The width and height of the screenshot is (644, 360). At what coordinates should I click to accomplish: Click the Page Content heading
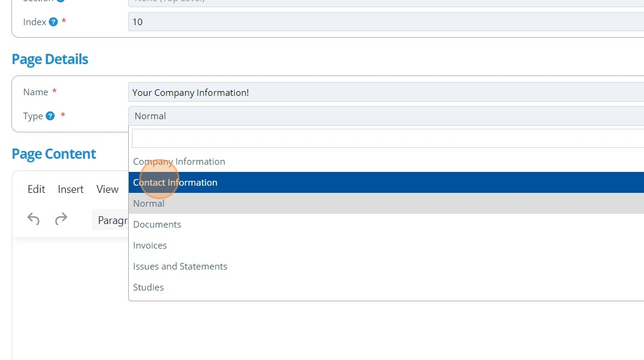54,154
